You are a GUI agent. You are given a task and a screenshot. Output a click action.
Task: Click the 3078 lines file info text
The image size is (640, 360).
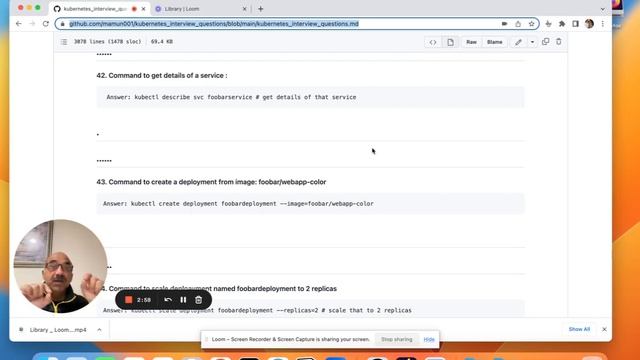pyautogui.click(x=107, y=42)
